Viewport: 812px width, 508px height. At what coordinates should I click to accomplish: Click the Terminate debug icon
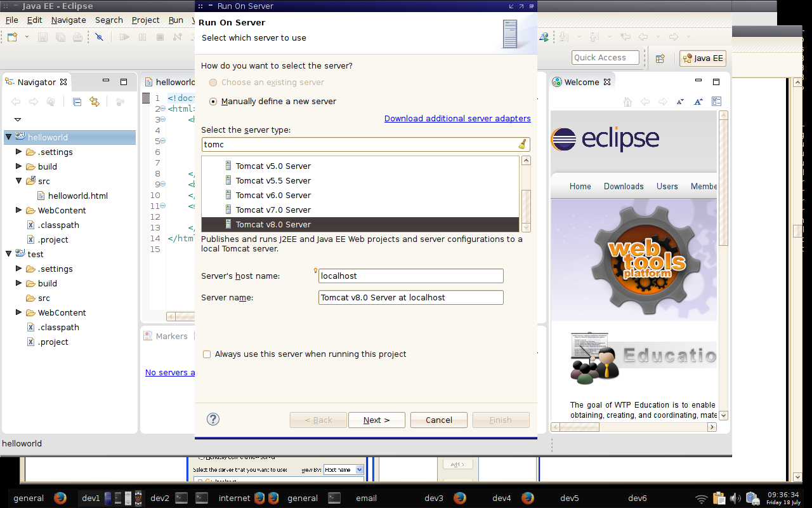click(x=160, y=37)
